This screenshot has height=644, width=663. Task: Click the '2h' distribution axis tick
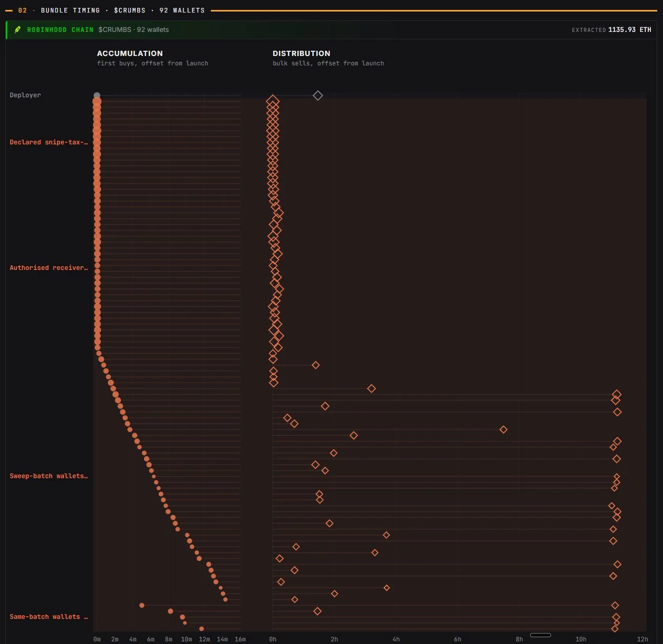coord(334,639)
